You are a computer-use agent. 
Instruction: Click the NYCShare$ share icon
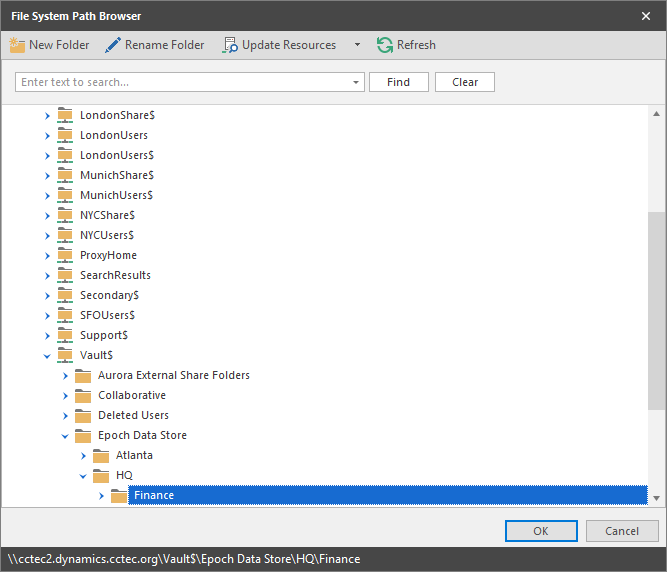point(65,216)
